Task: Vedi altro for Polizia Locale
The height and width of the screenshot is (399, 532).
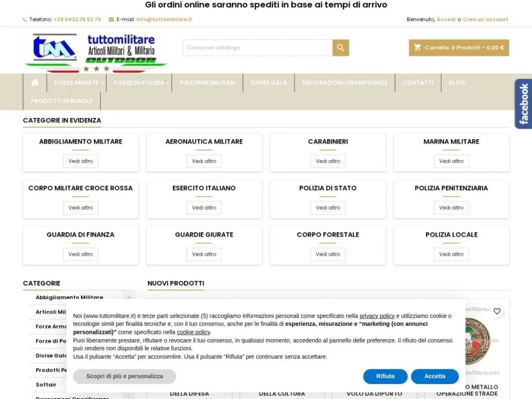Action: (x=451, y=254)
